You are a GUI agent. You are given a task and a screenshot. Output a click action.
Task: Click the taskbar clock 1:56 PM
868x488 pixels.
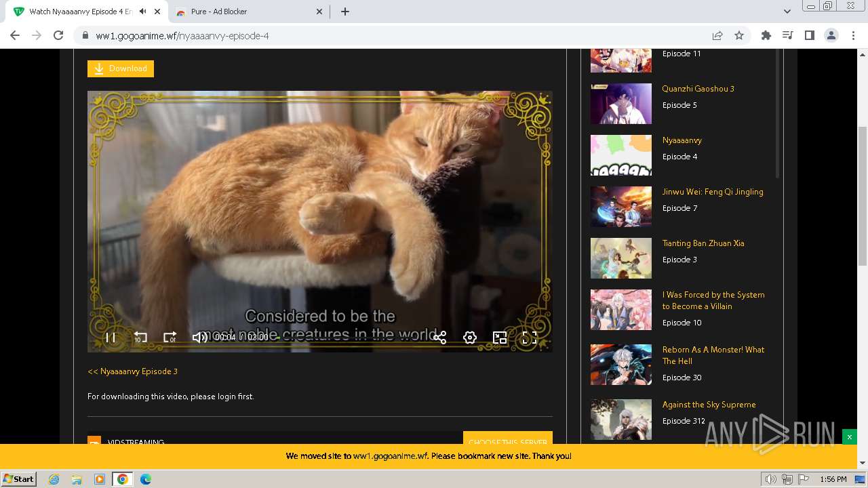(833, 479)
